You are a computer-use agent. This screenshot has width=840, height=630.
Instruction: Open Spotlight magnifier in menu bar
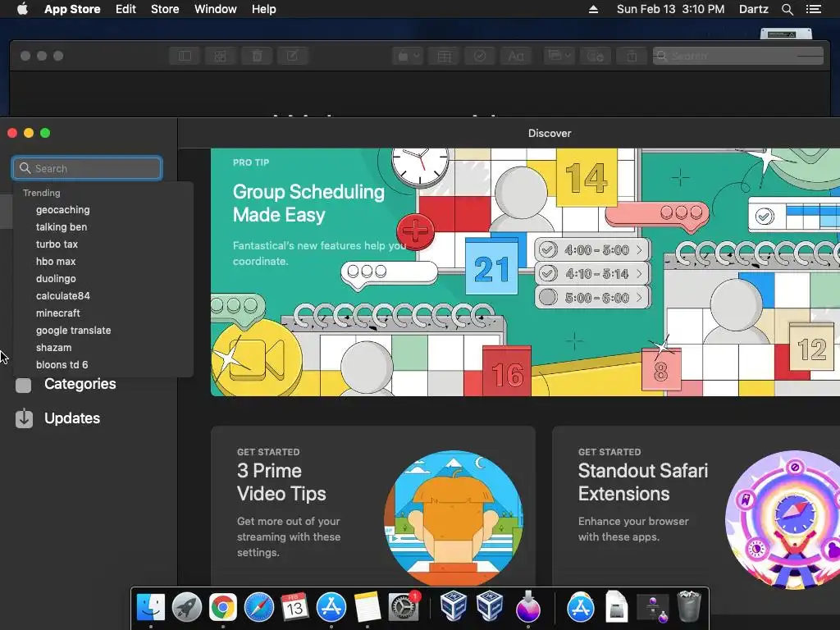787,9
